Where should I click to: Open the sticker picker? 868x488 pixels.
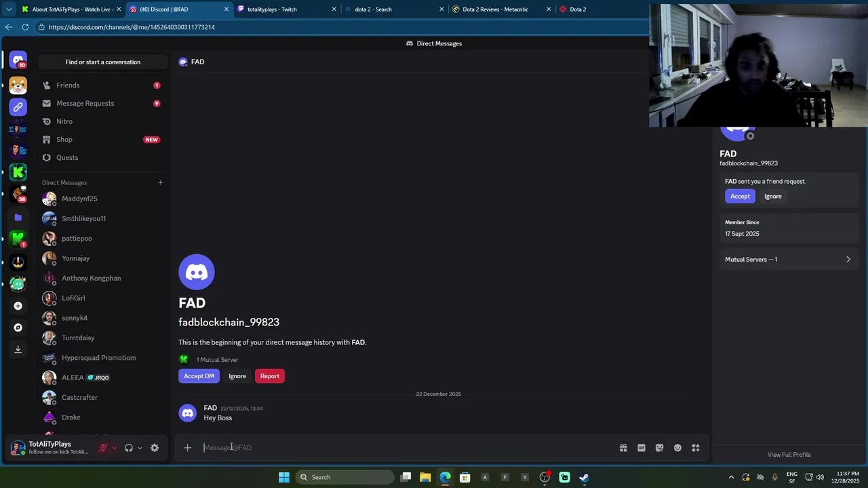tap(659, 448)
